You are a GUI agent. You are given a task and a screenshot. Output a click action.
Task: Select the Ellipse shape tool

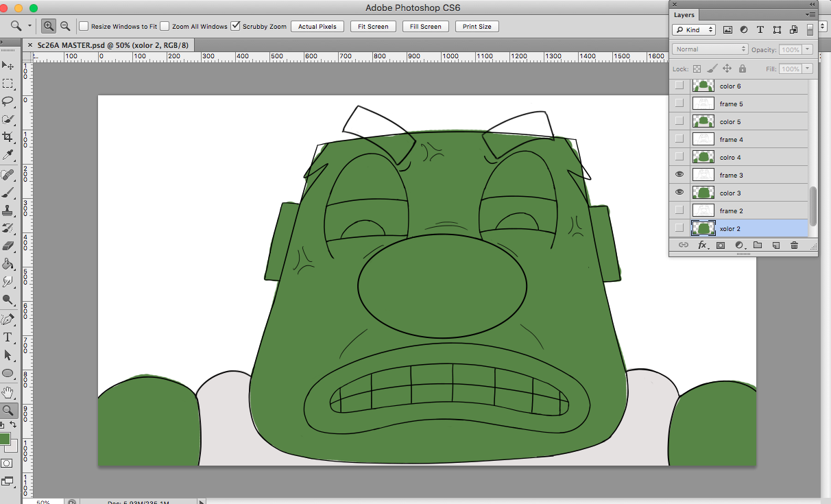[x=8, y=373]
